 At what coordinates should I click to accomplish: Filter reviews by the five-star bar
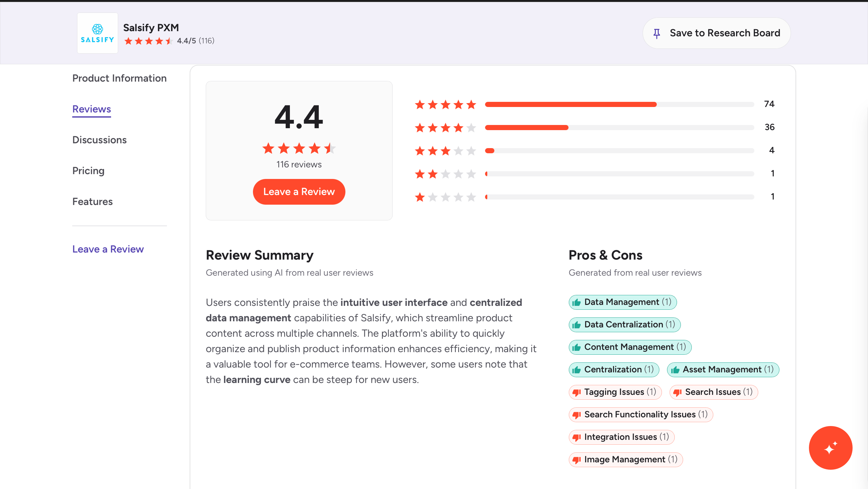pos(595,104)
